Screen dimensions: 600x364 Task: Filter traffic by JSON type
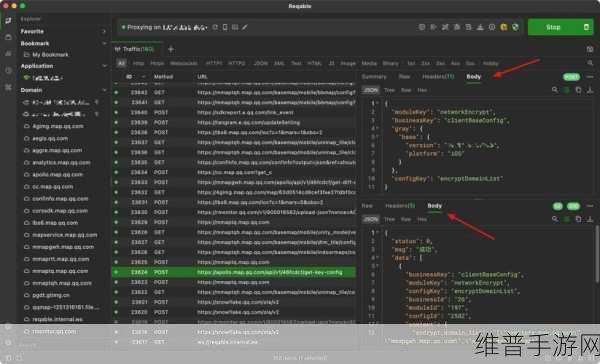(261, 63)
